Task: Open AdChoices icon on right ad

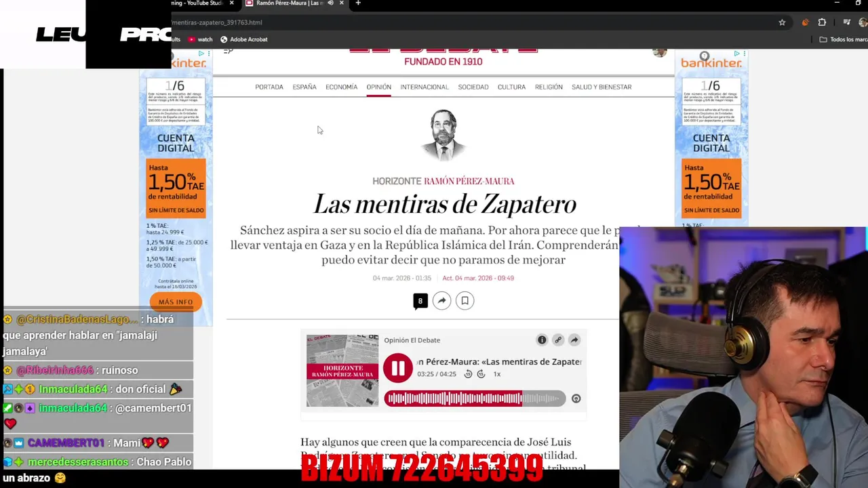Action: [x=738, y=54]
